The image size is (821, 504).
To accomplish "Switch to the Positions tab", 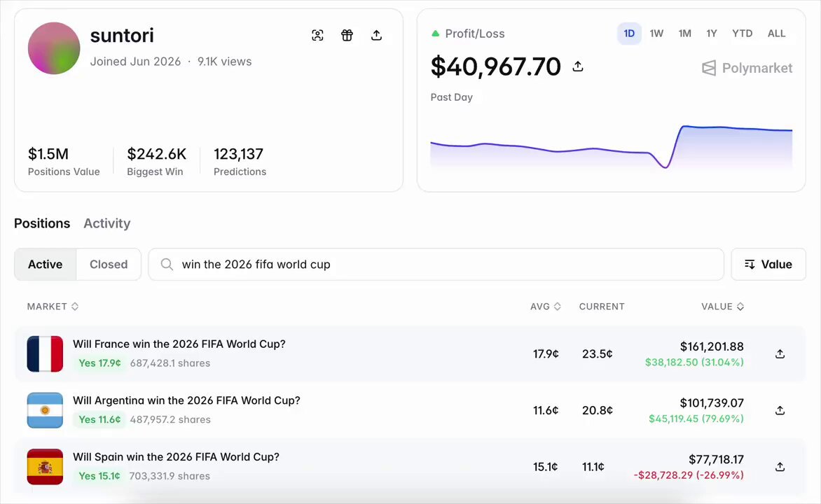I will click(x=42, y=223).
